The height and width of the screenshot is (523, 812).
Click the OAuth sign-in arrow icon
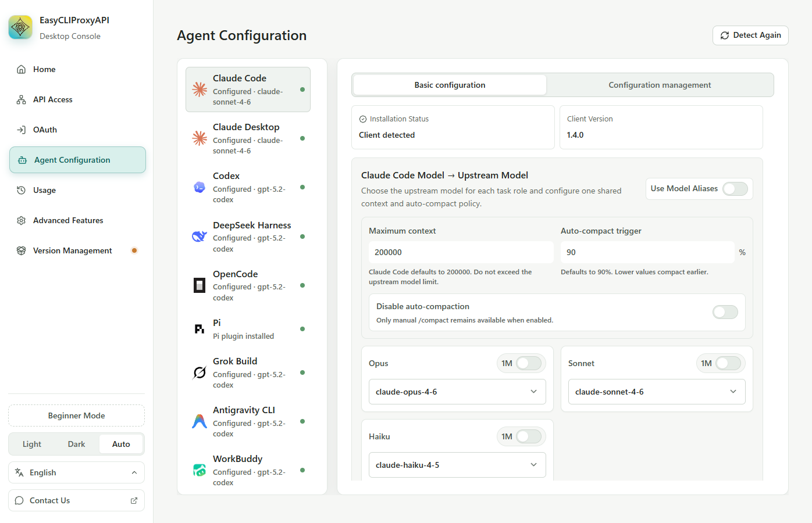[x=22, y=130]
